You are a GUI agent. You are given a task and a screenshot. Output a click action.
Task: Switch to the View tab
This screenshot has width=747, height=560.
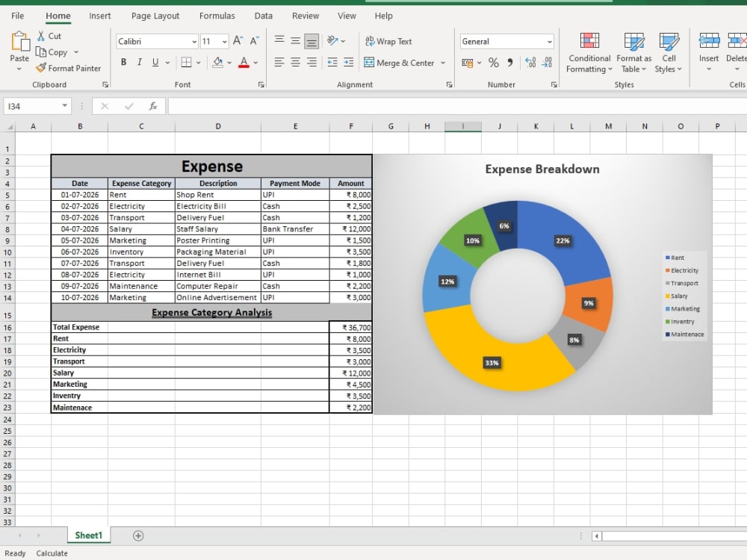pyautogui.click(x=347, y=16)
